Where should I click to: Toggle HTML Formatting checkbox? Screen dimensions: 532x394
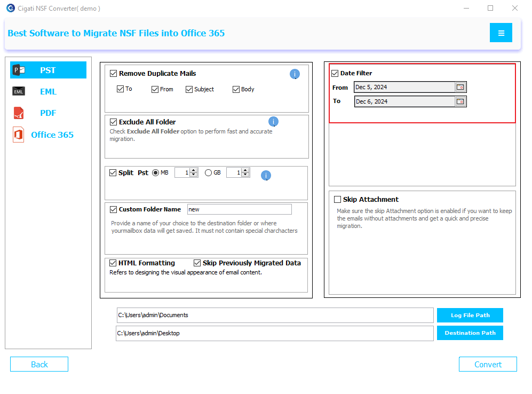point(113,263)
